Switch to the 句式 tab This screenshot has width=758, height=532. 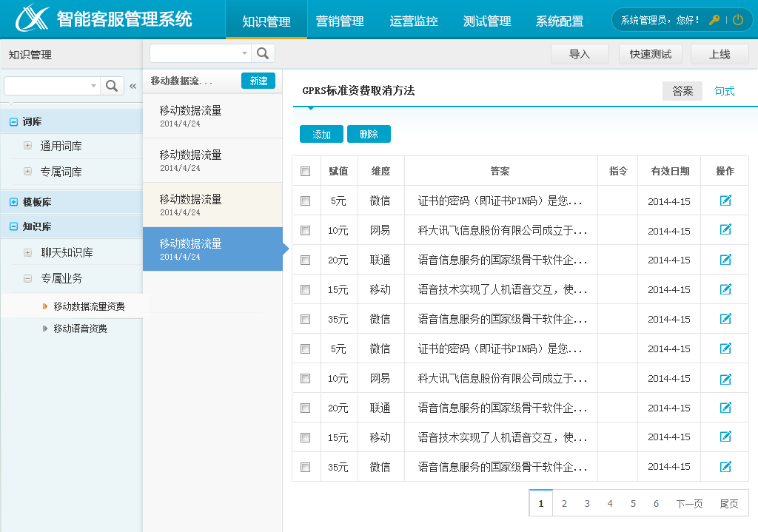724,91
